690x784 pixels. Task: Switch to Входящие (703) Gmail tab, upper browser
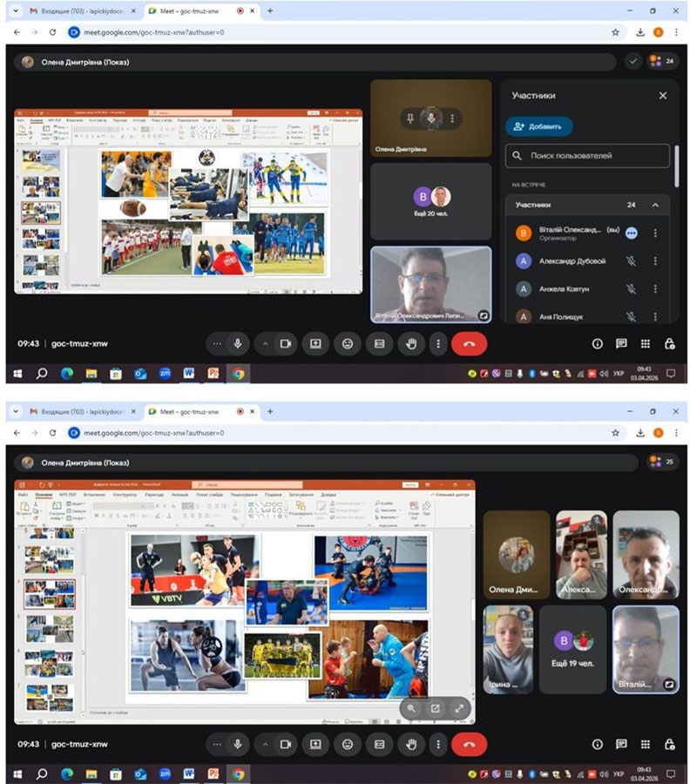coord(83,10)
